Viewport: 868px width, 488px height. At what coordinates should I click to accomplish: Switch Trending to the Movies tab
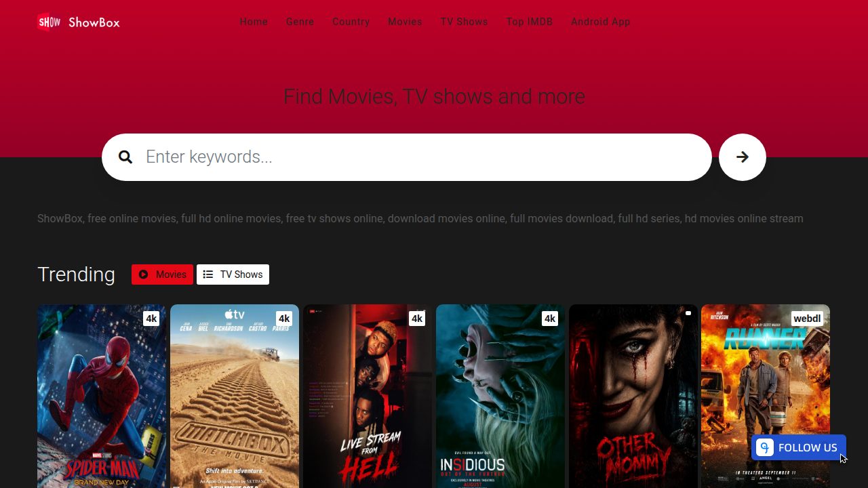162,274
